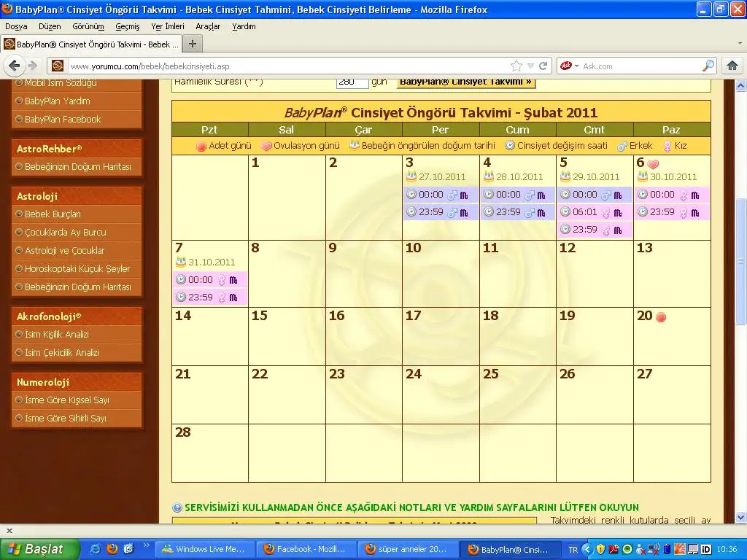Click the 30.10.2011 predicted birth date
Viewport: 747px width, 560px height.
(673, 176)
